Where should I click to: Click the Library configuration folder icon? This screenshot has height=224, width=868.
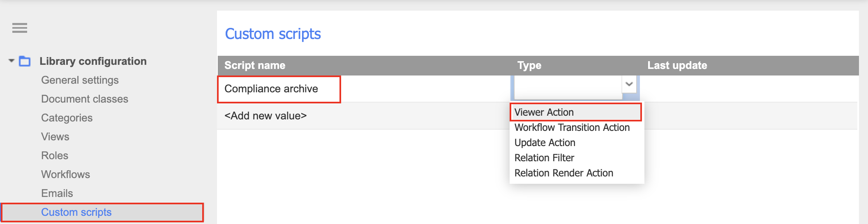click(x=25, y=61)
